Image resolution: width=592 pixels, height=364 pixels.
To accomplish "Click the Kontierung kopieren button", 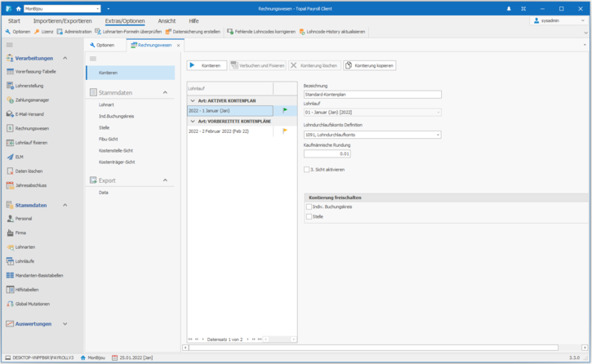I will [x=370, y=64].
